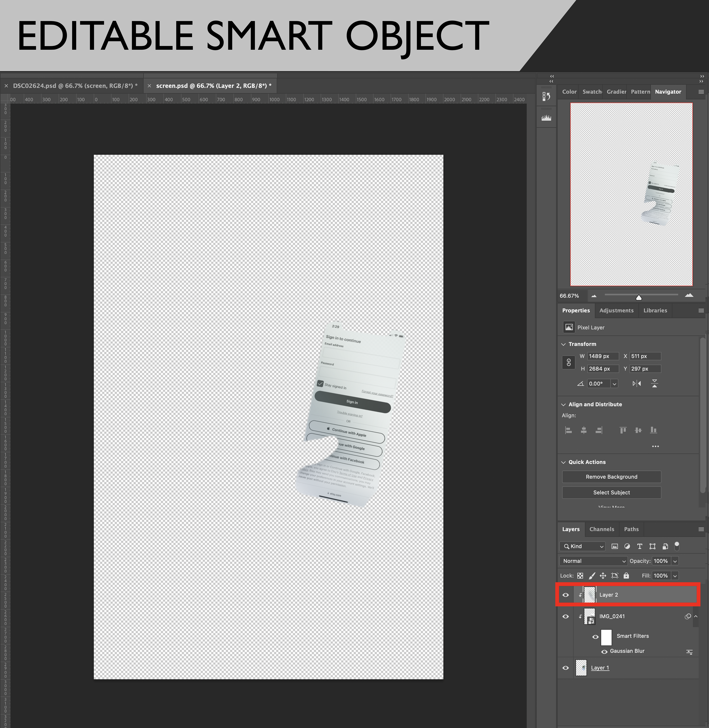
Task: Click the filter for type layers icon
Action: 640,546
